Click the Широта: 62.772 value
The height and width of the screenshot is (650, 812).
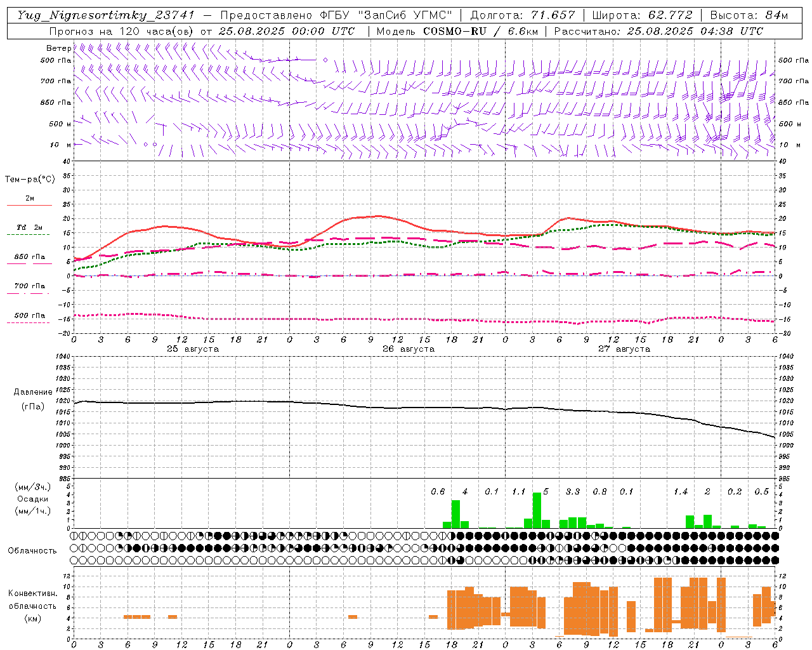[642, 15]
